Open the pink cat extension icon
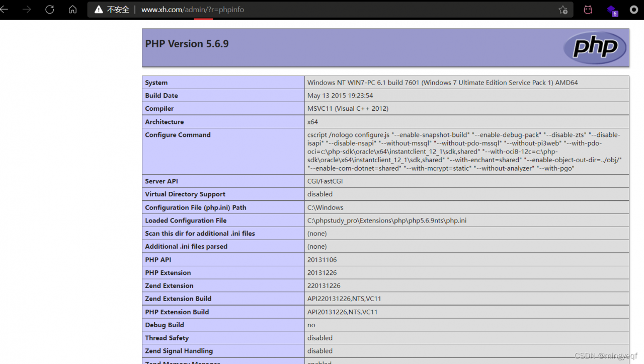644x364 pixels. point(588,10)
